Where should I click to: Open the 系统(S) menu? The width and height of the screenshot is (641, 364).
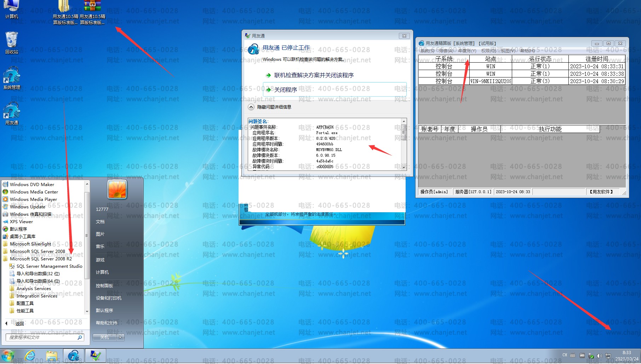click(427, 51)
